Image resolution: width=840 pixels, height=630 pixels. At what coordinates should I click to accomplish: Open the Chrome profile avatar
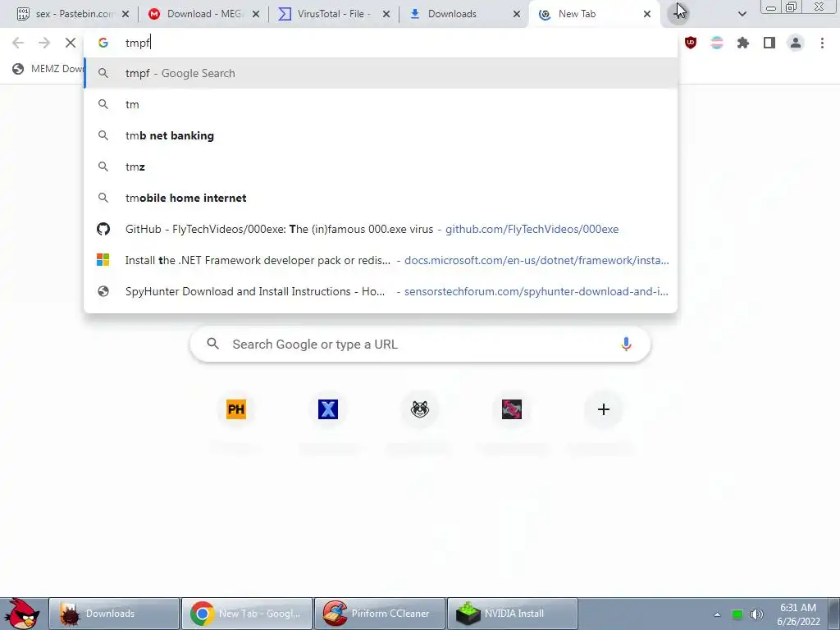(796, 43)
